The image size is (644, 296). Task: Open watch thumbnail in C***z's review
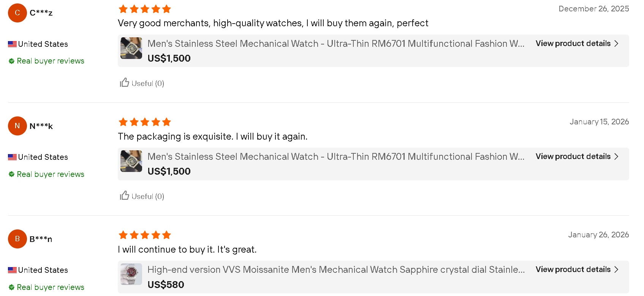tap(131, 48)
